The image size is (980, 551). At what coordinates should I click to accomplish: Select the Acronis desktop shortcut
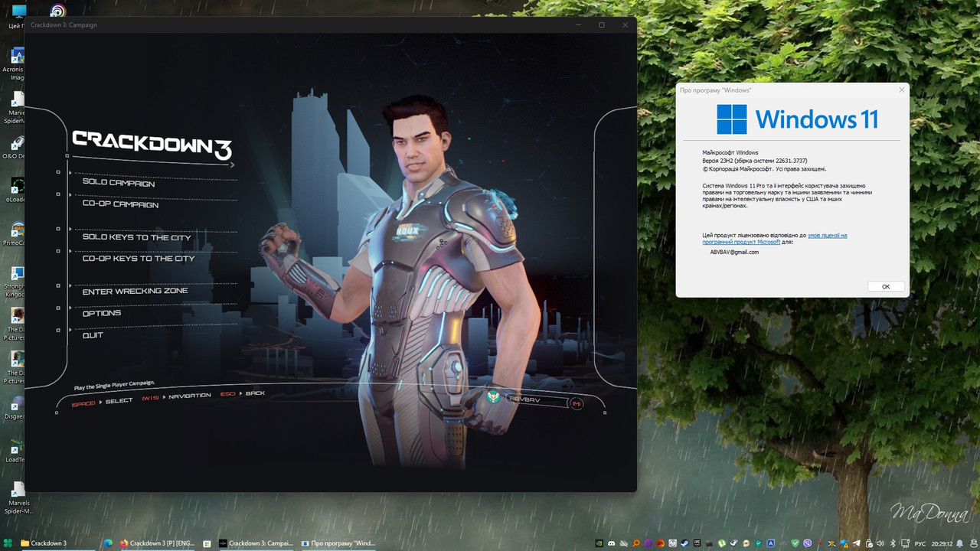[15, 64]
